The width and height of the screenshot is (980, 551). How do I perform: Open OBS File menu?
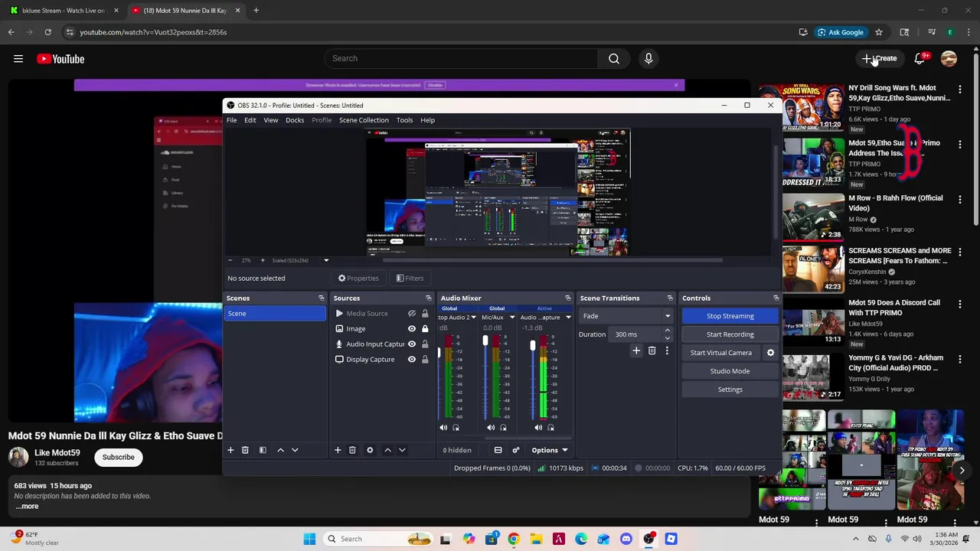click(231, 120)
